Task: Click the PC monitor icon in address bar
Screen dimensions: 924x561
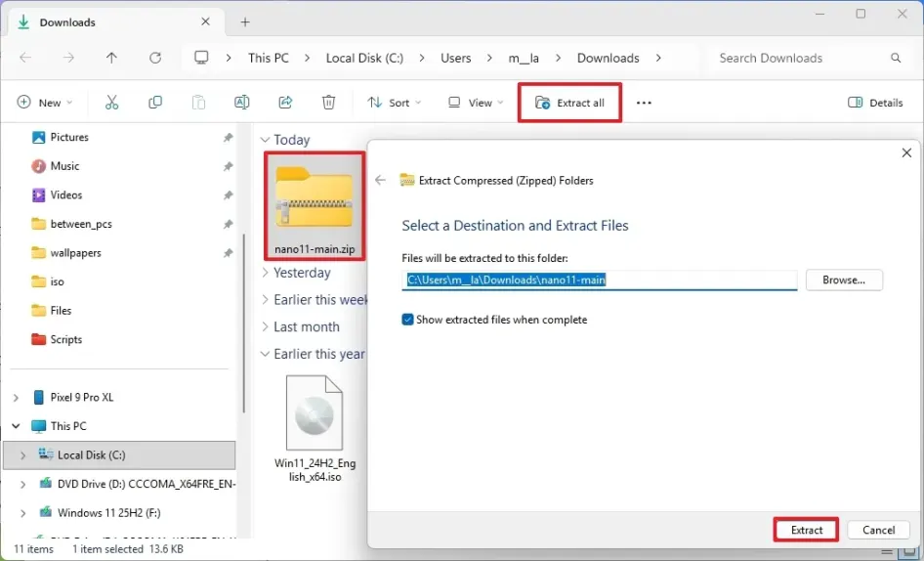Action: click(201, 58)
